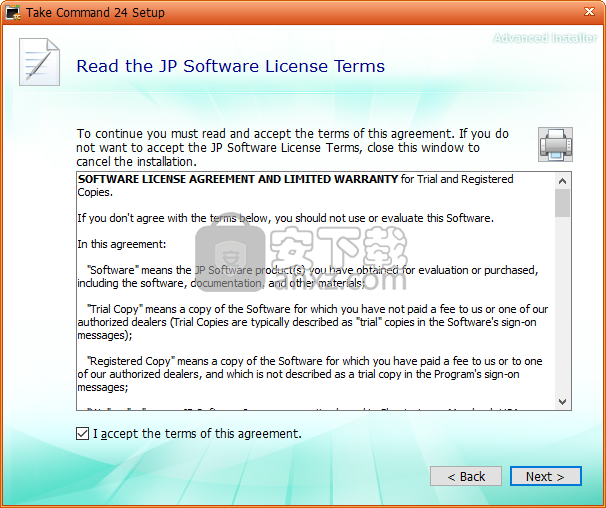Click the 'SOFTWARE LICENSE AGREEMENT AND LIMITED WARRANTY' heading
Viewport: 606px width, 508px height.
click(x=238, y=179)
